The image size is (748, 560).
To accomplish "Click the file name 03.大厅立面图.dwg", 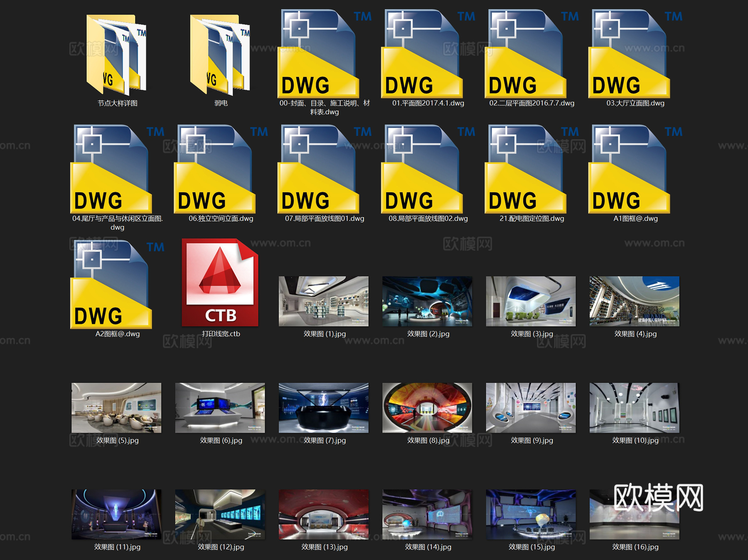I will (x=635, y=103).
